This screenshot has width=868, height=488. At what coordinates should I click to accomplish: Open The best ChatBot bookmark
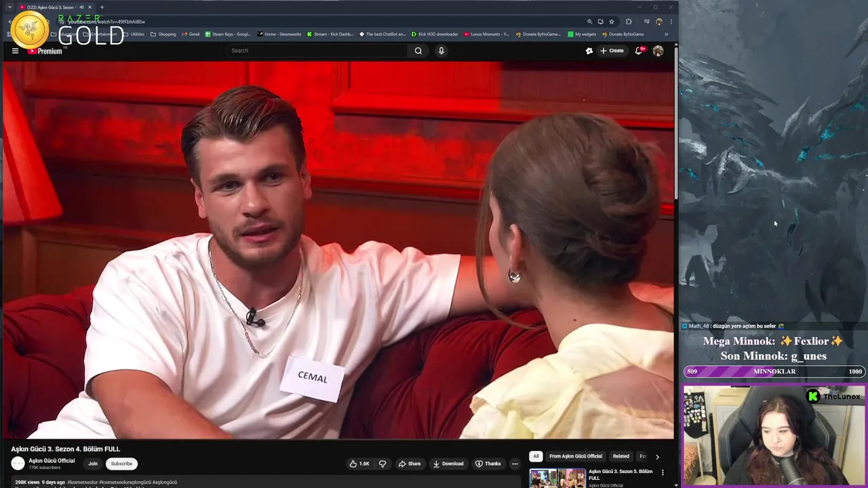click(x=382, y=34)
